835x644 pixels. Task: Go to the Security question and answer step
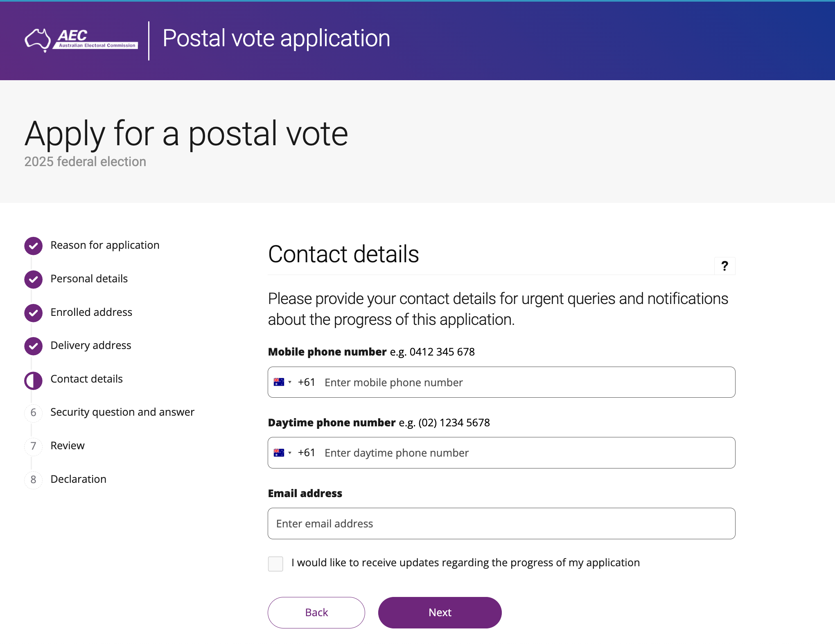(122, 412)
